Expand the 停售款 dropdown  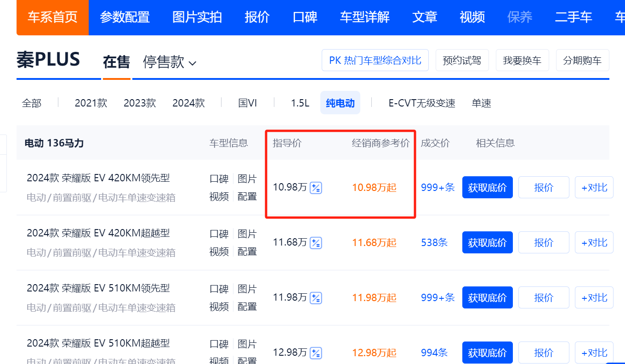click(170, 62)
